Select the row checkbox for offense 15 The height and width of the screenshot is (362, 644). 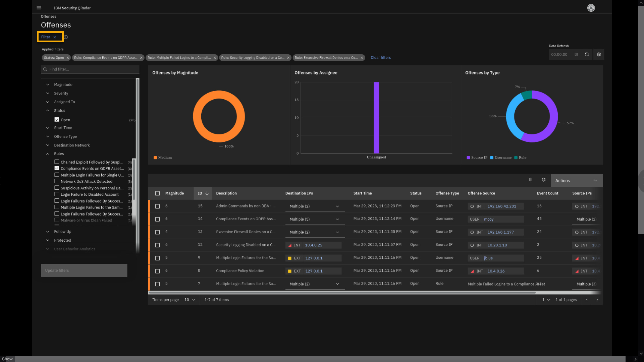click(157, 206)
